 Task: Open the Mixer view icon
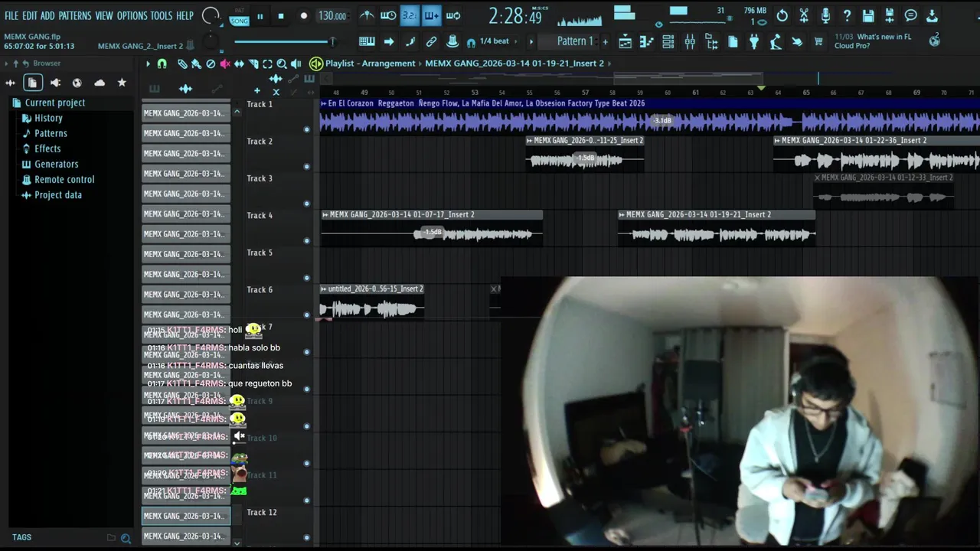(x=690, y=41)
